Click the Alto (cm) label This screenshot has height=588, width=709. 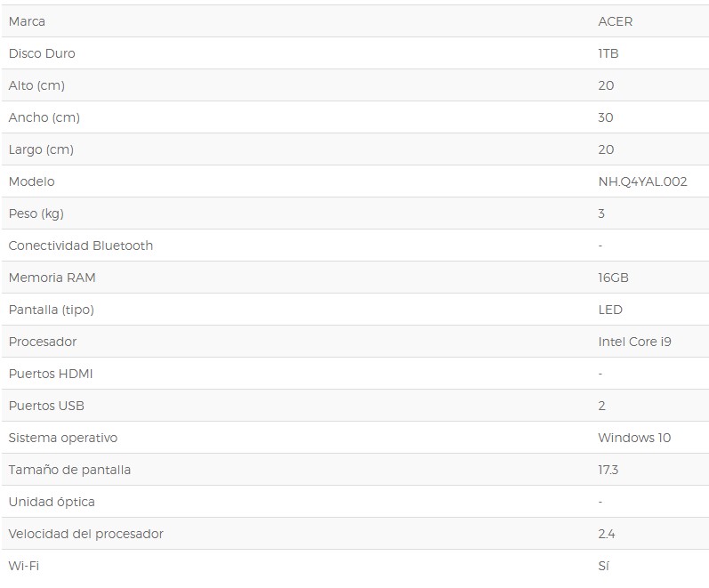click(36, 85)
